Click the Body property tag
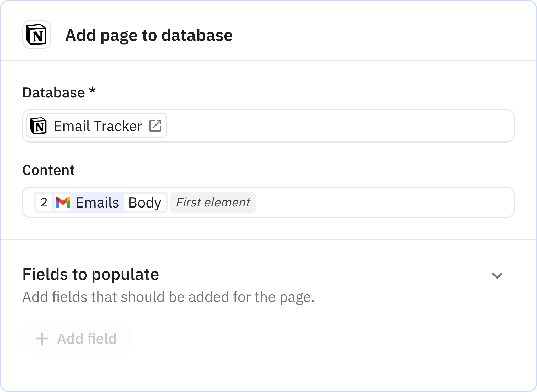This screenshot has width=537, height=392. click(x=145, y=202)
